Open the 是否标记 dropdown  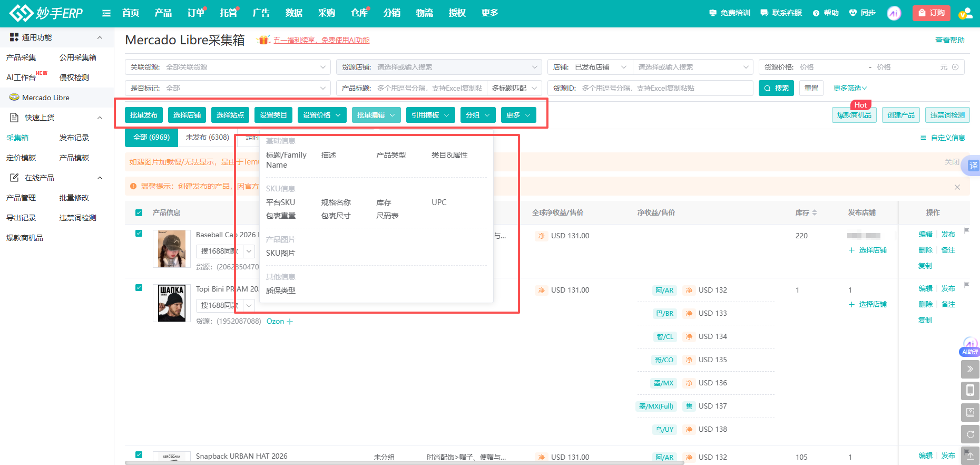(x=228, y=88)
